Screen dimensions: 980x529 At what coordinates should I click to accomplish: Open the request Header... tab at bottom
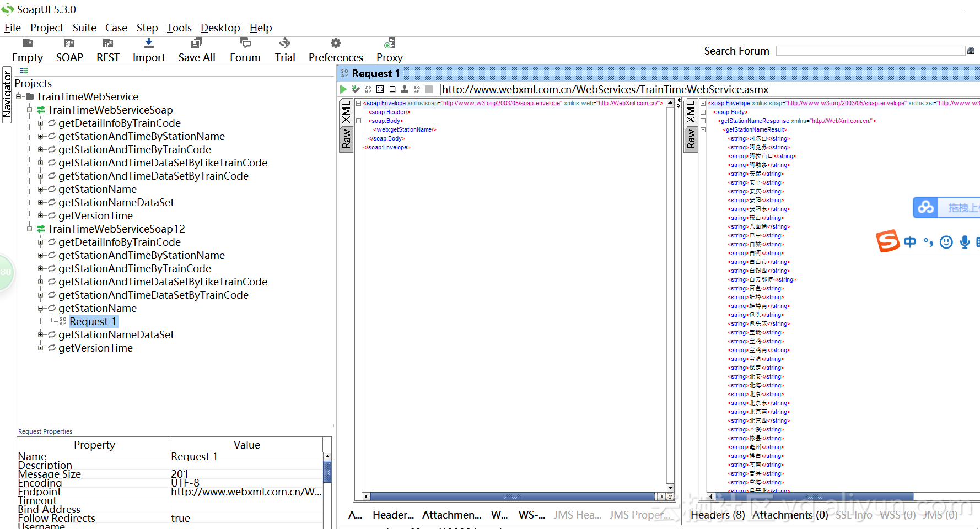pyautogui.click(x=393, y=515)
